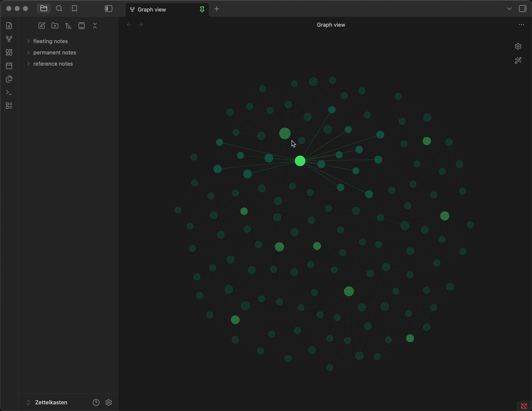Unpin the Graph view tab
This screenshot has height=411, width=532.
coord(202,9)
